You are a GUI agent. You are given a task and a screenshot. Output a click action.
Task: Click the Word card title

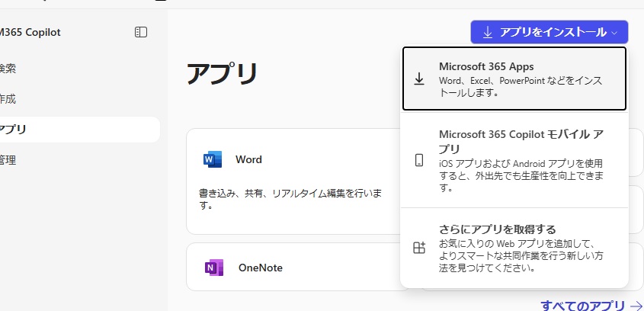click(248, 159)
